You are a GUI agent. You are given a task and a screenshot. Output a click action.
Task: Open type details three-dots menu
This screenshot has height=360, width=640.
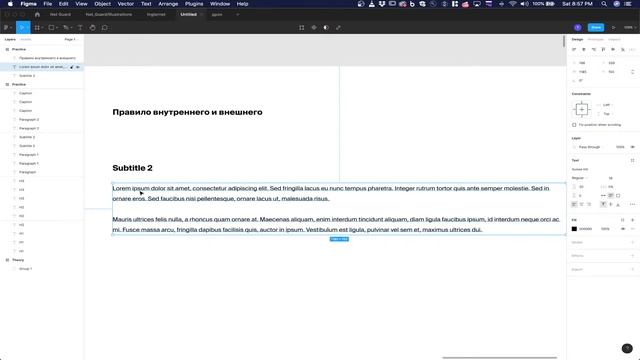[632, 204]
